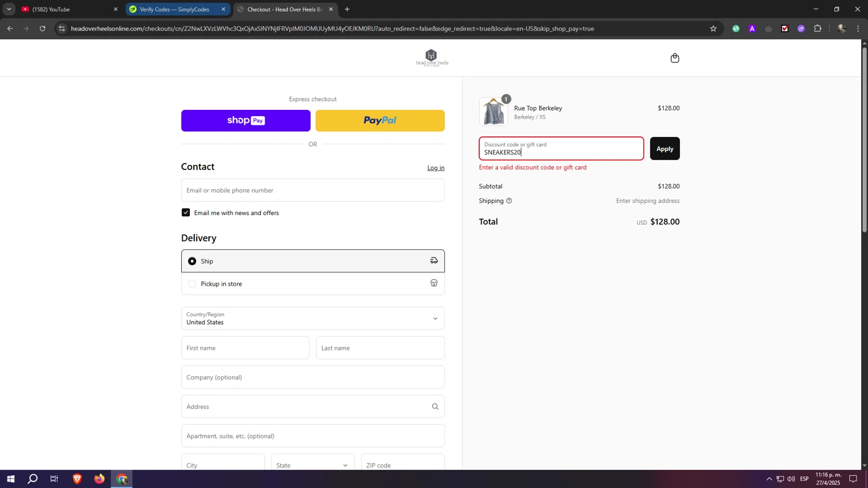Click the network icon in system tray
The image size is (868, 488).
click(780, 479)
